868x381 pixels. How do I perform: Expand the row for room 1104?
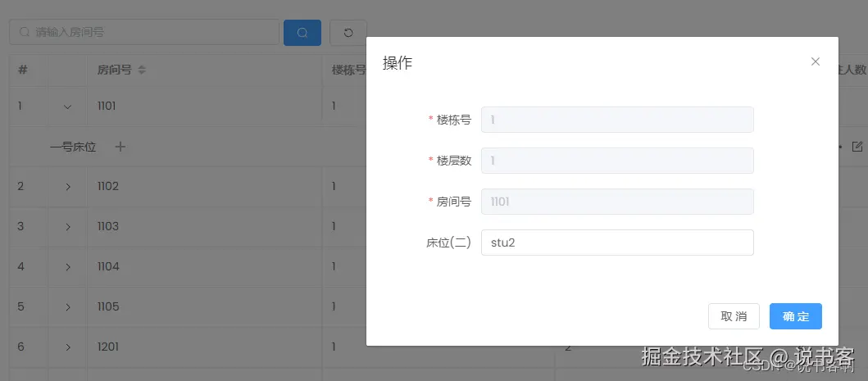point(68,267)
